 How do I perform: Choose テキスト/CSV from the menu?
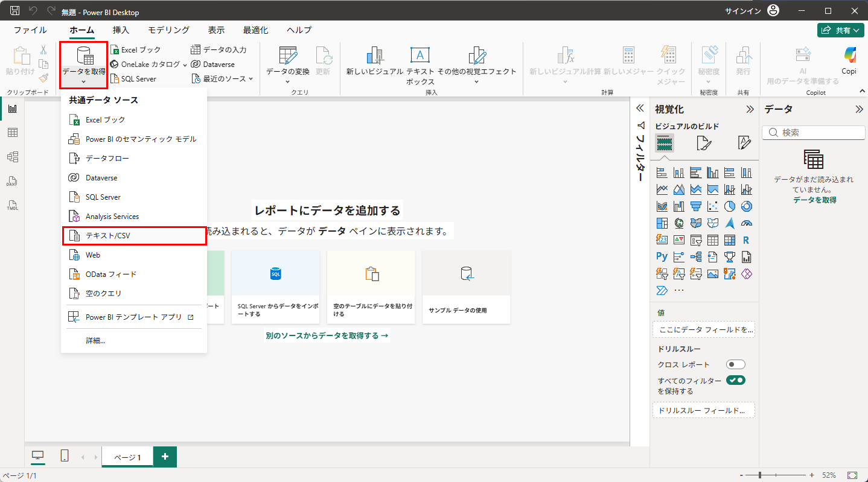click(134, 236)
